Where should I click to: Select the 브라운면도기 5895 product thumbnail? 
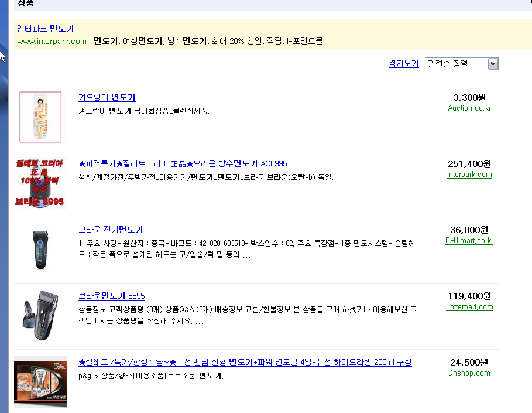click(x=40, y=315)
